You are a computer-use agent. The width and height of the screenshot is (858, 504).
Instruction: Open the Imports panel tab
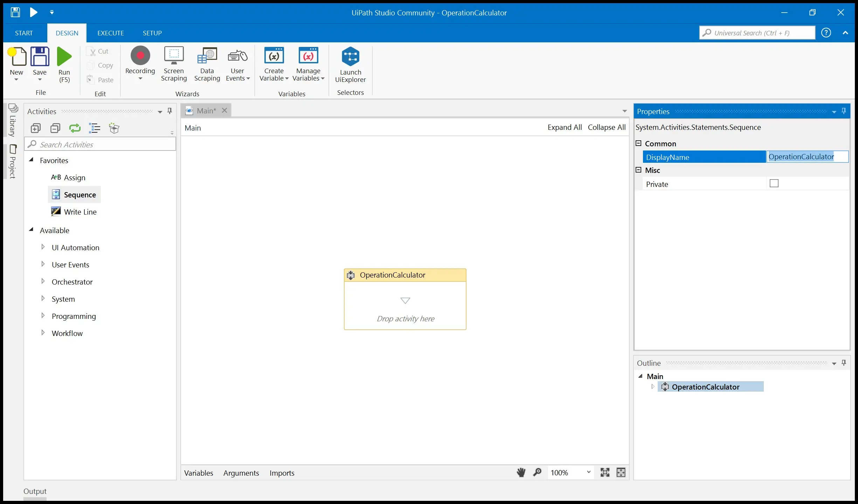pyautogui.click(x=282, y=473)
